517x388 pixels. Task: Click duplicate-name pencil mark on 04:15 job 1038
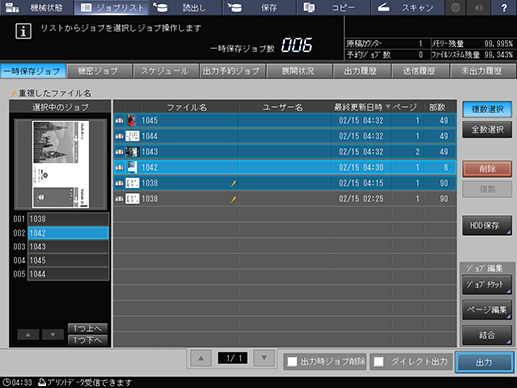point(234,183)
